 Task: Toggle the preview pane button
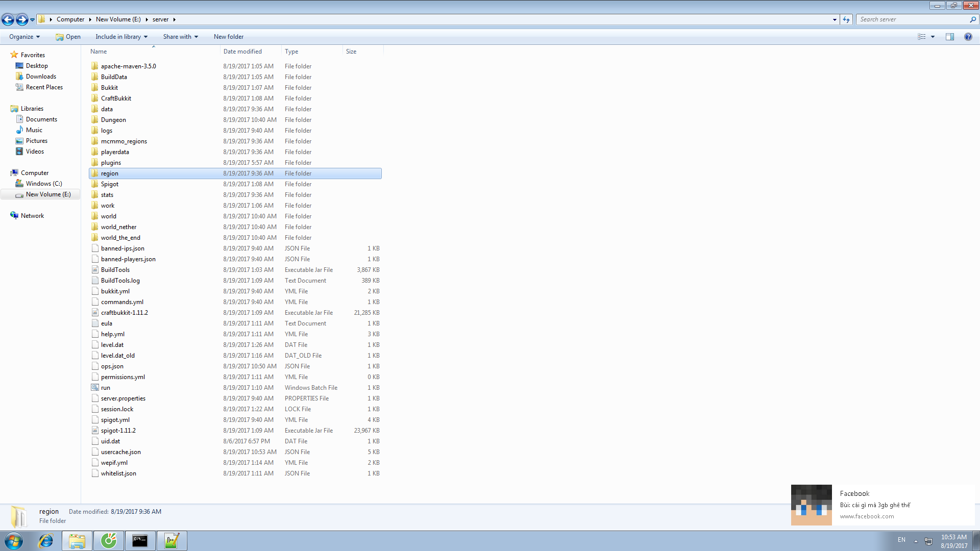(949, 37)
